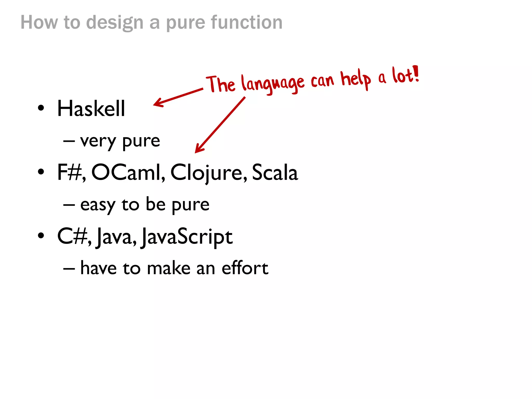This screenshot has width=532, height=399.
Task: Click the red arrow pointing to Haskell
Action: 178,97
